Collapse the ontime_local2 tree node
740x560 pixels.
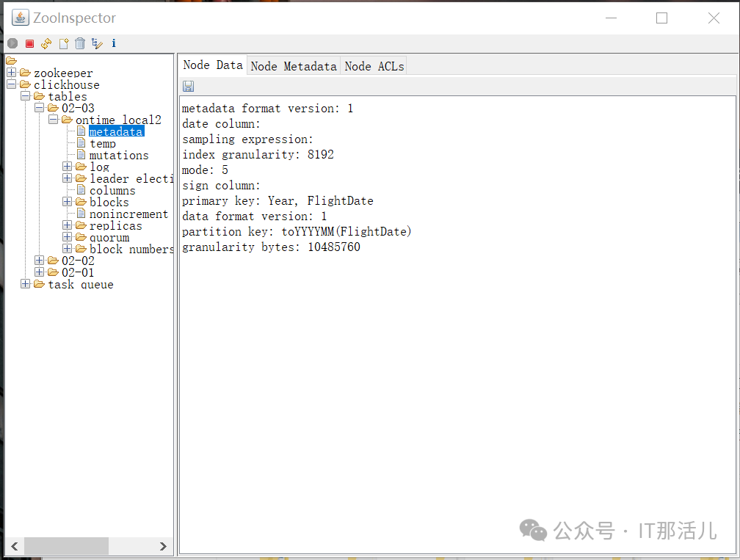[54, 120]
